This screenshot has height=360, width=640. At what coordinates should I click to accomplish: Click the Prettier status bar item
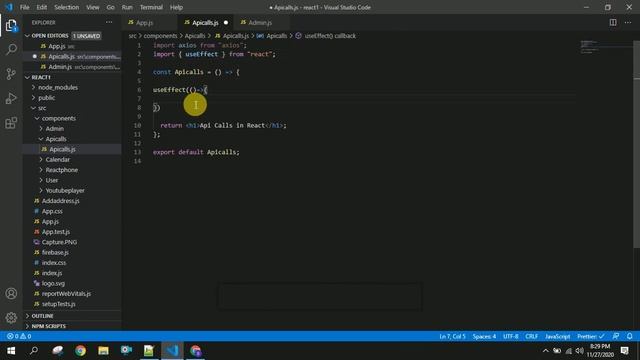point(591,336)
